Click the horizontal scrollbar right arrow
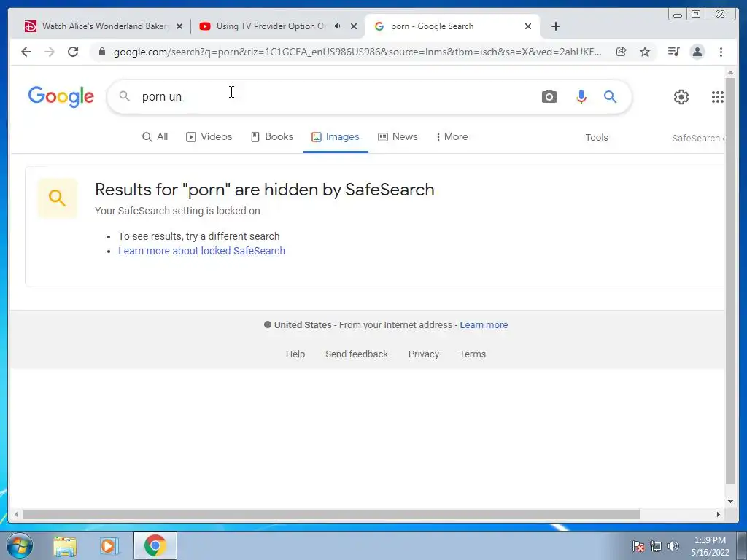The image size is (747, 560). tap(719, 514)
